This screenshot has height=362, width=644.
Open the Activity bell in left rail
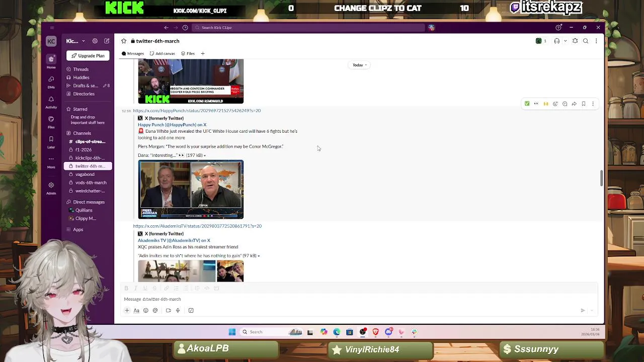click(51, 102)
